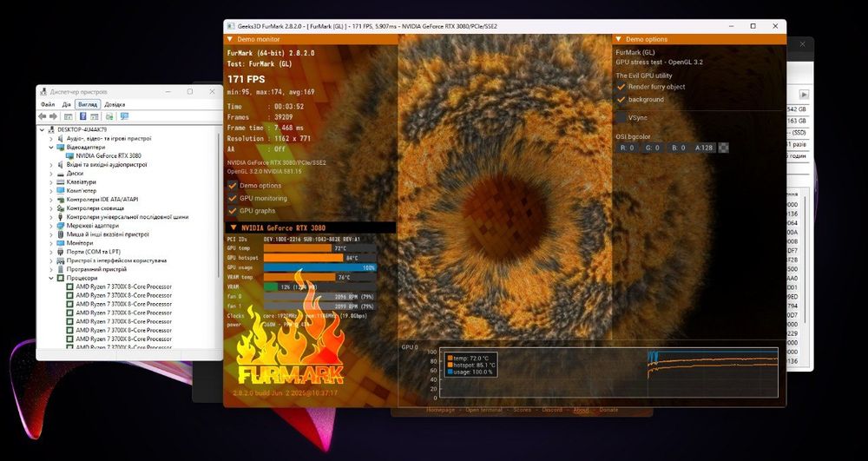Image resolution: width=868 pixels, height=461 pixels.
Task: Select Аудіо-, відео- та ігрові пристрої row
Action: tap(108, 138)
